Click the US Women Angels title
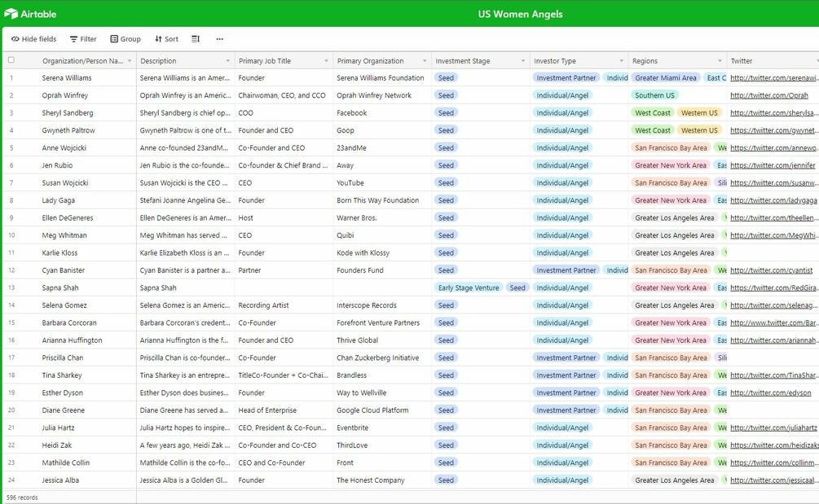Viewport: 819px width, 504px height. [x=520, y=14]
